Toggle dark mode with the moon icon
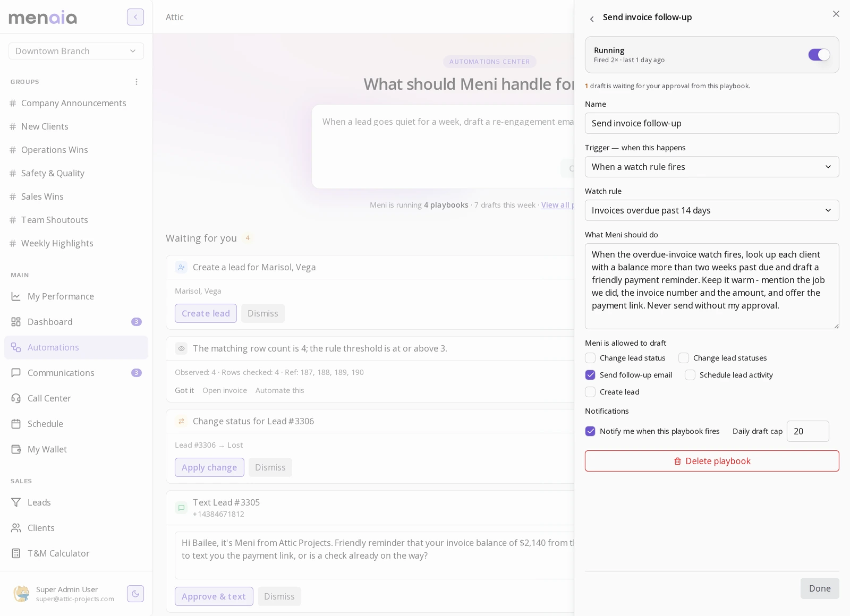This screenshot has height=616, width=850. (x=135, y=594)
